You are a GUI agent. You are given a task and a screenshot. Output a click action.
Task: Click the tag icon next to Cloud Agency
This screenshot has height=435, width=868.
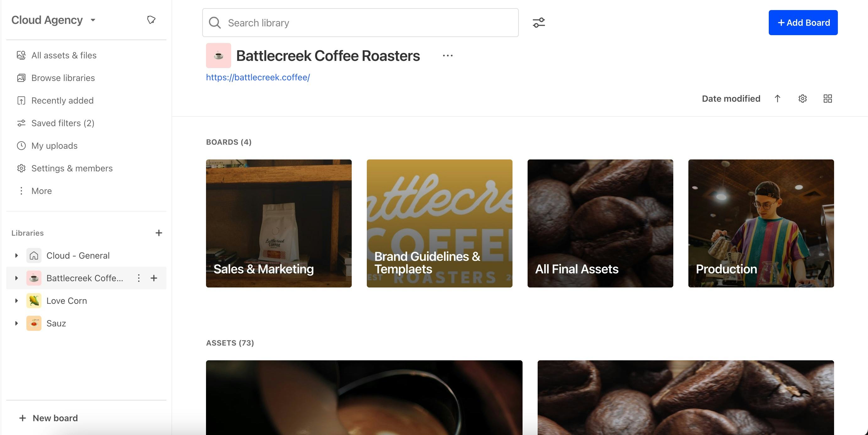coord(151,20)
